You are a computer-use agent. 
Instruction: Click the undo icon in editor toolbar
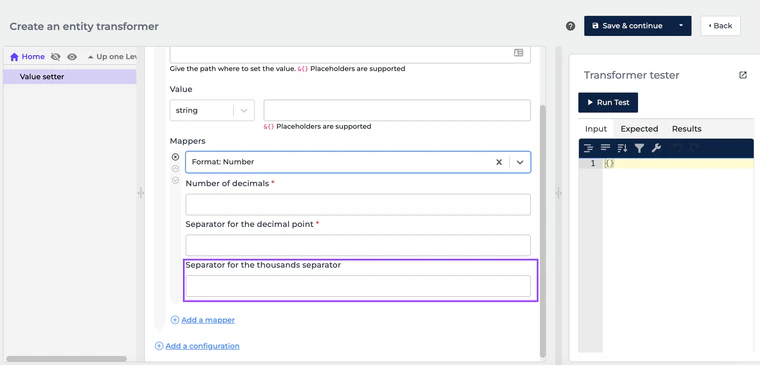[677, 148]
